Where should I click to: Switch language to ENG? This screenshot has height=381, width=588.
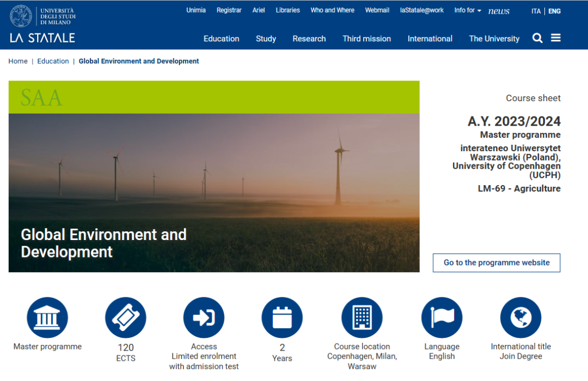pos(554,11)
